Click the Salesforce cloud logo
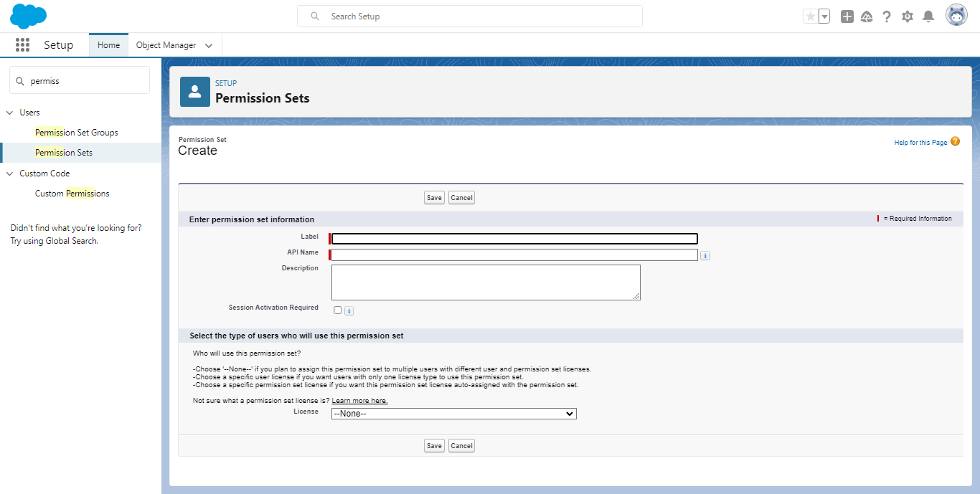Screen dimensions: 980x494 pos(29,16)
